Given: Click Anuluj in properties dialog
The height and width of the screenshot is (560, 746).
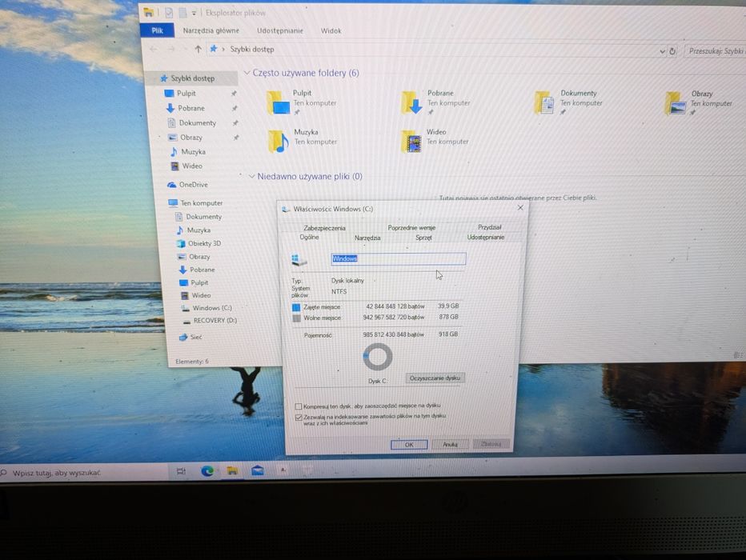Looking at the screenshot, I should [450, 445].
